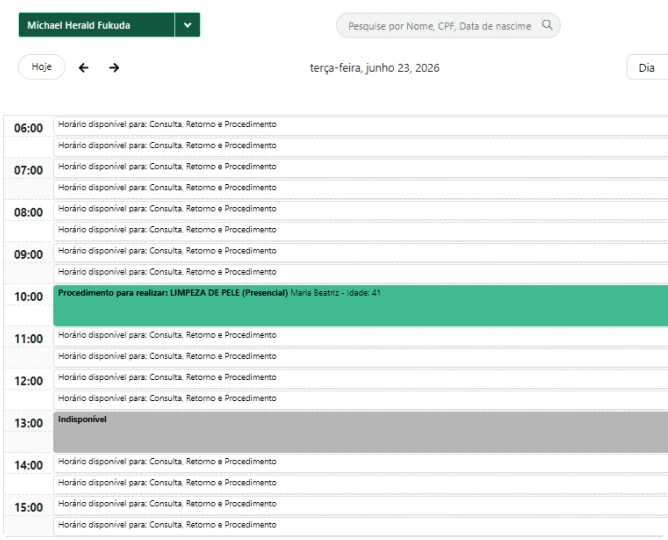Viewport: 668px width, 540px height.
Task: Click the Hoje button
Action: click(x=42, y=67)
